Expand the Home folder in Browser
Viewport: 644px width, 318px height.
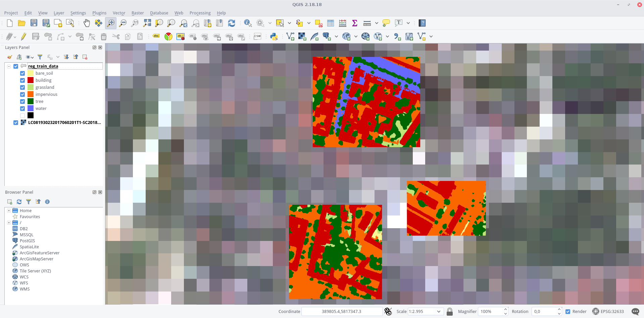[9, 211]
